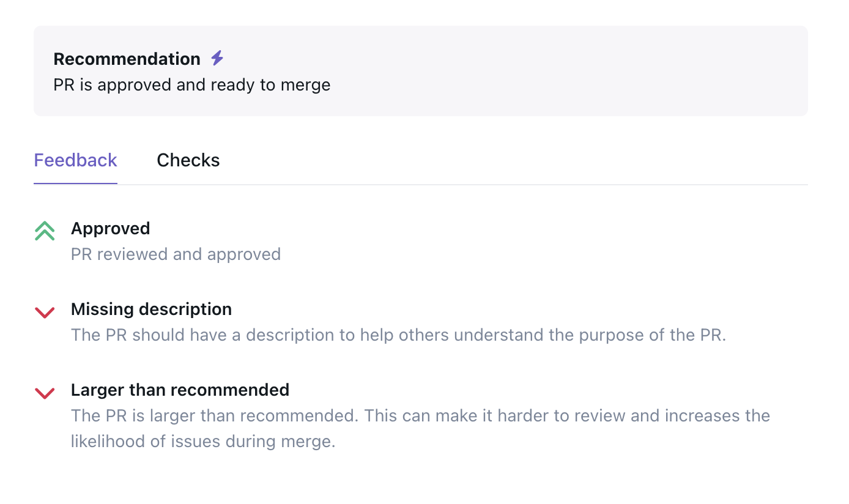Open the Larger than recommended feedback item
Image resolution: width=849 pixels, height=504 pixels.
180,390
